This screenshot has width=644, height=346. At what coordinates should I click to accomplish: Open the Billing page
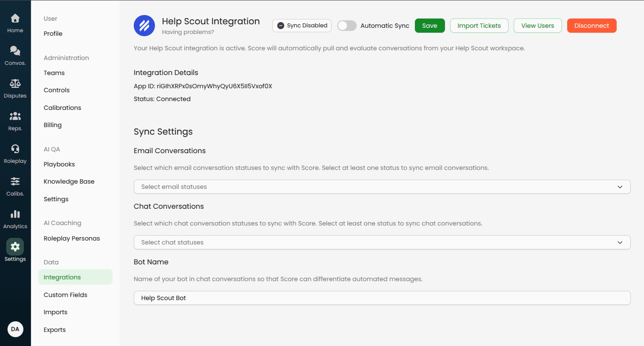click(x=53, y=125)
